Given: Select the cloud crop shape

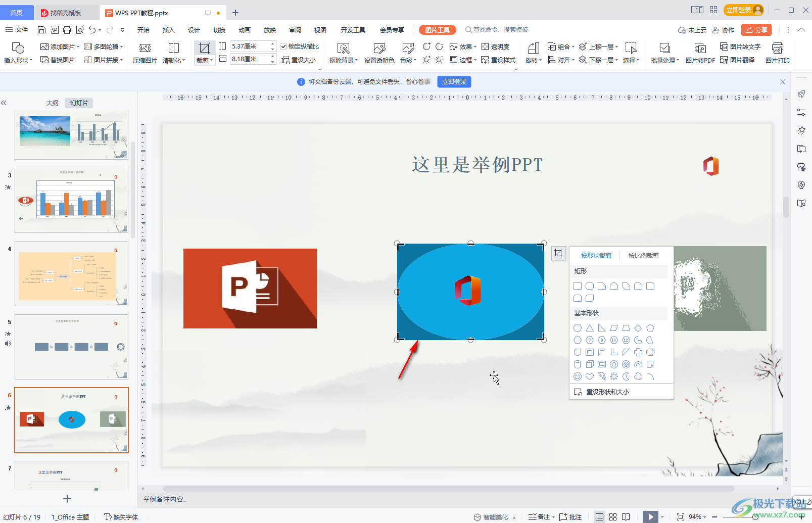Looking at the screenshot, I should 638,376.
